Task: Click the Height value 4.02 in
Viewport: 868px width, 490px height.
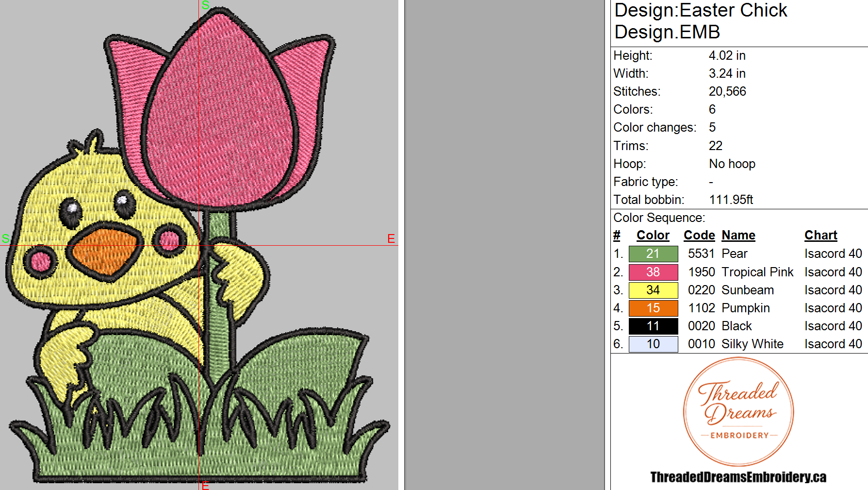Action: pos(727,55)
